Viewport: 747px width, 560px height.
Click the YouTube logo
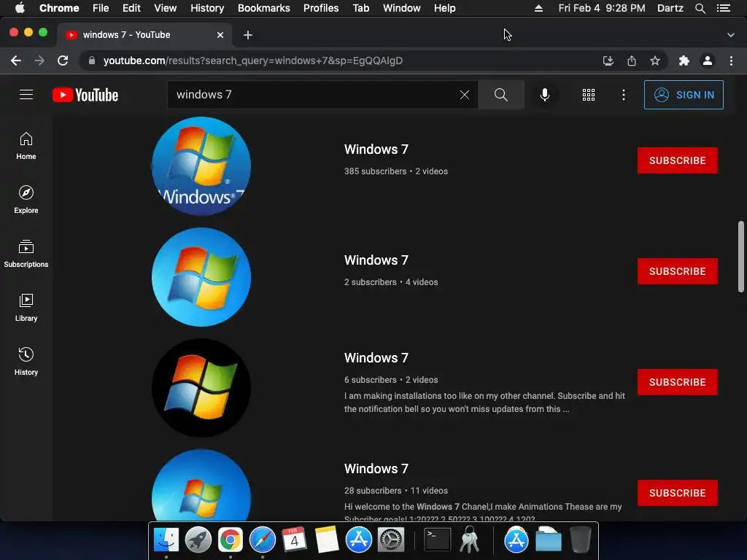(x=85, y=95)
